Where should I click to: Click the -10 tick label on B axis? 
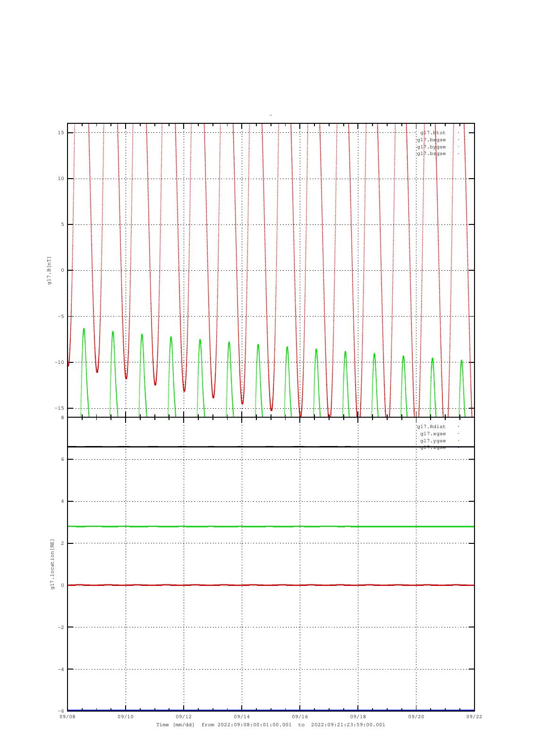pos(59,362)
